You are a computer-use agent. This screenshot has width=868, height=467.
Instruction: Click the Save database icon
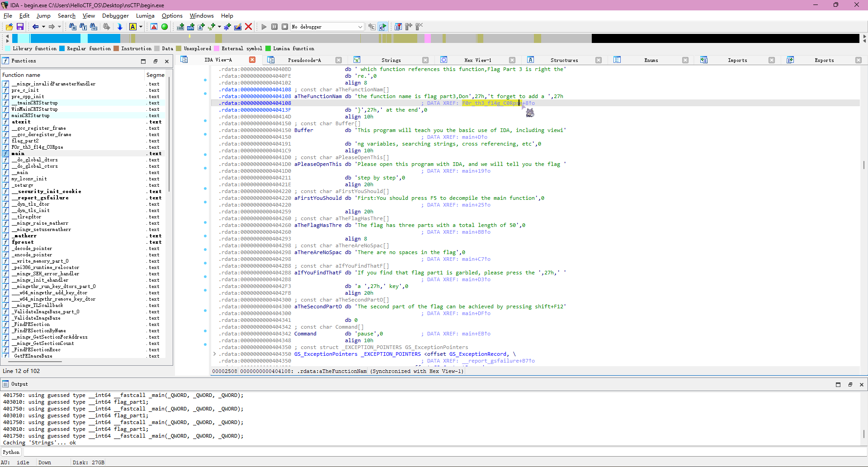pyautogui.click(x=20, y=27)
